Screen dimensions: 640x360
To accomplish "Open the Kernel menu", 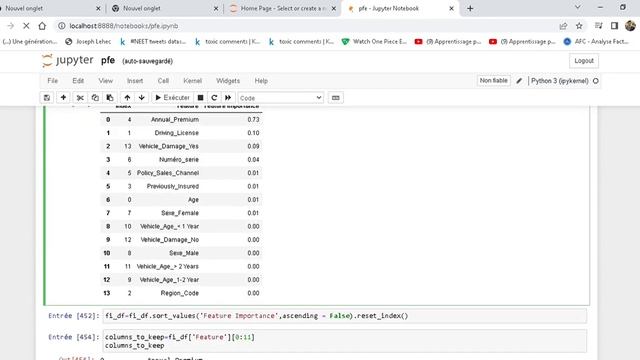I will point(193,81).
